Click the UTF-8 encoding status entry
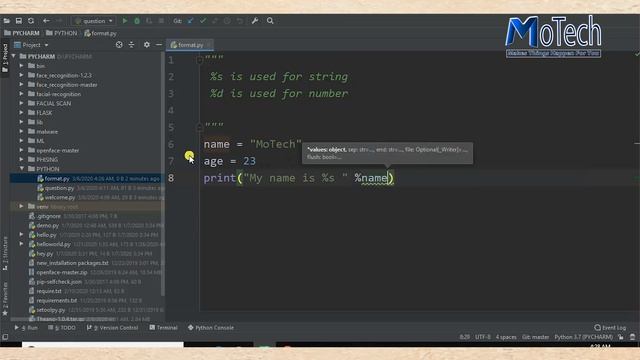This screenshot has height=360, width=640. click(482, 337)
